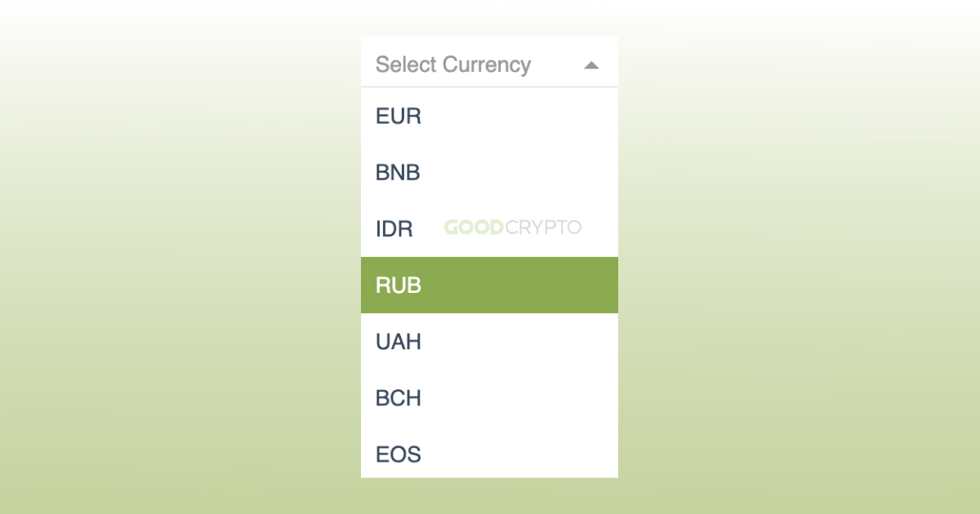Open the Select Currency combo box

click(x=488, y=64)
